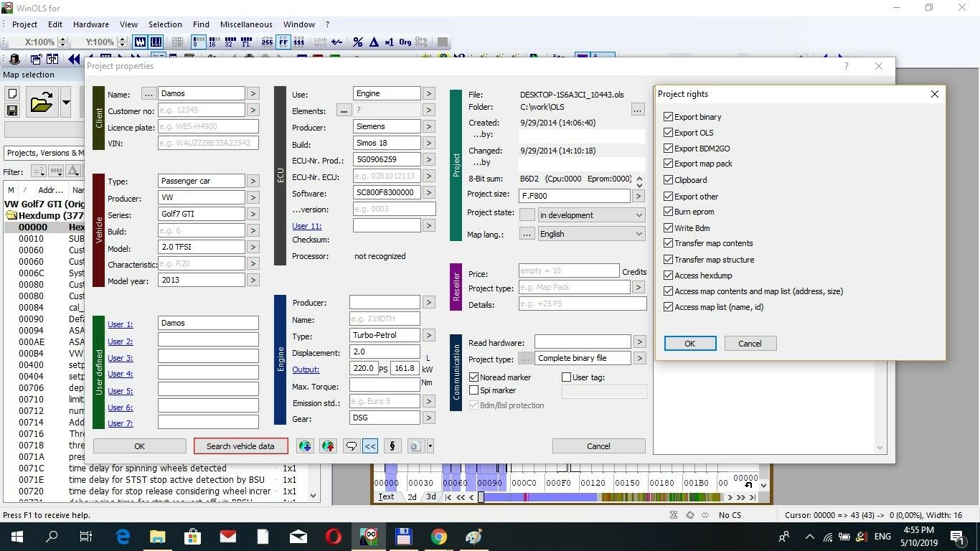Click the delta difference icon
The width and height of the screenshot is (980, 551).
[x=373, y=42]
